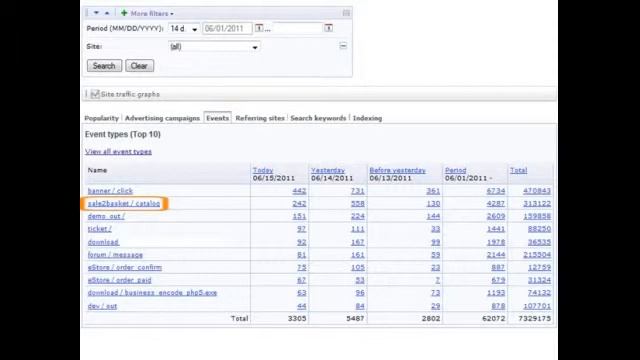Click the filter panel settings icon at top right
This screenshot has width=640, height=360.
point(346,13)
